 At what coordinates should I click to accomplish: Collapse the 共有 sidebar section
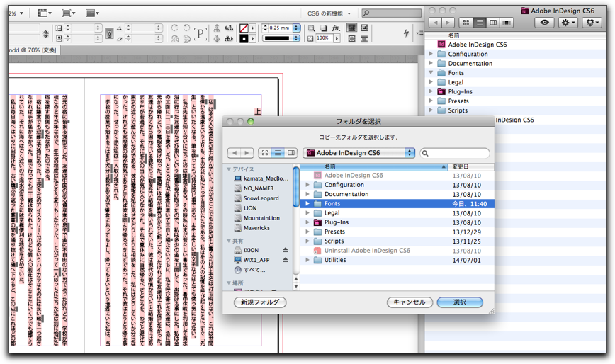[229, 241]
